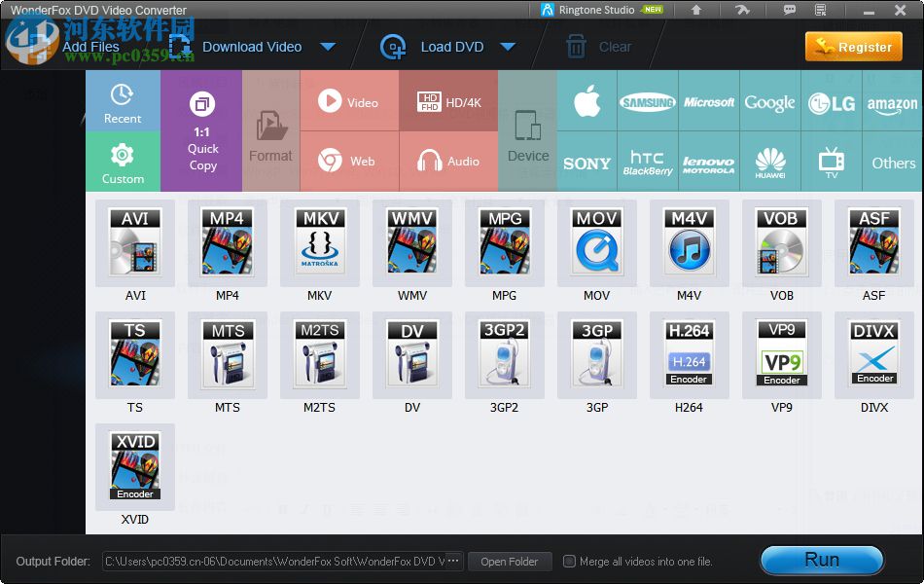Pick the H.264 encoder preset
Screen dimensions: 924x584
(x=689, y=353)
